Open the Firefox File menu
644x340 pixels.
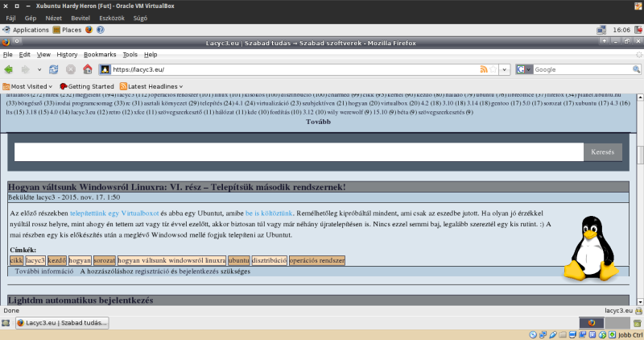click(8, 54)
